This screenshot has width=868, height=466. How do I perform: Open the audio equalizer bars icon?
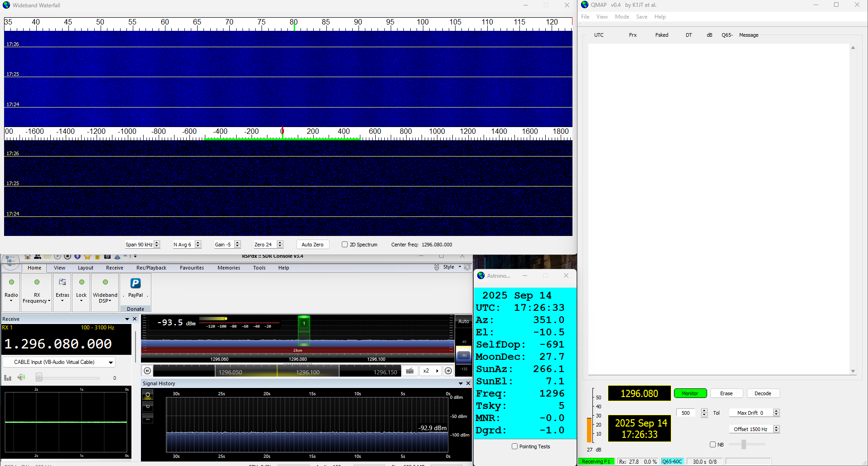8,378
